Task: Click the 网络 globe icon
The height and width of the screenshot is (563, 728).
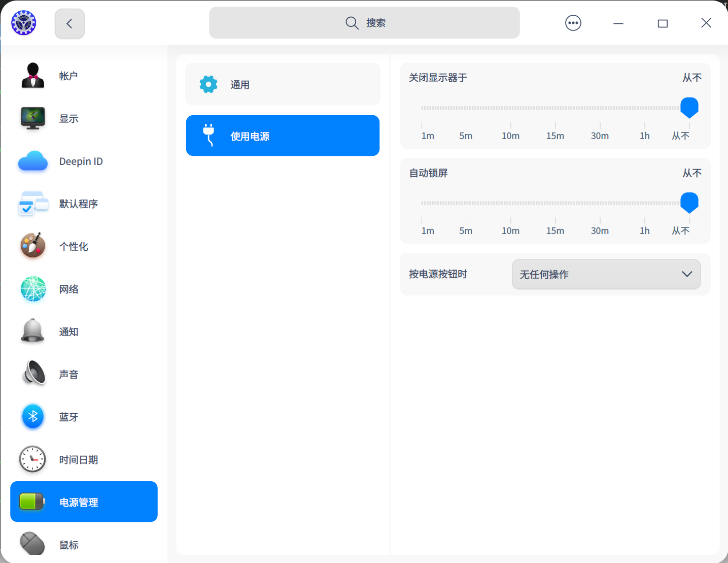Action: pyautogui.click(x=33, y=289)
